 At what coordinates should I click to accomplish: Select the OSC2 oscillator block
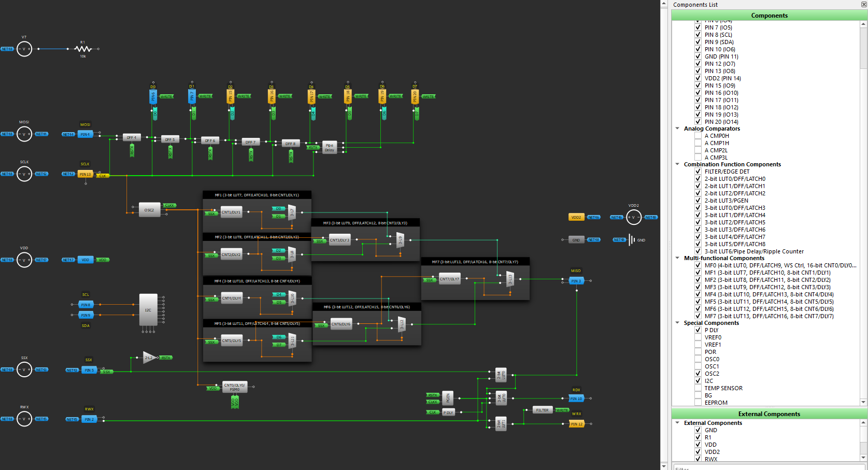pyautogui.click(x=149, y=210)
